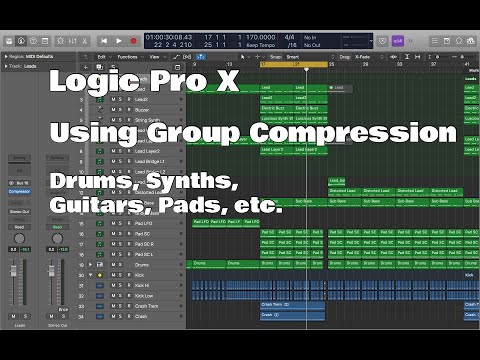Expand the Track: Leads disclosure triangle
The image size is (480, 360).
pyautogui.click(x=6, y=66)
